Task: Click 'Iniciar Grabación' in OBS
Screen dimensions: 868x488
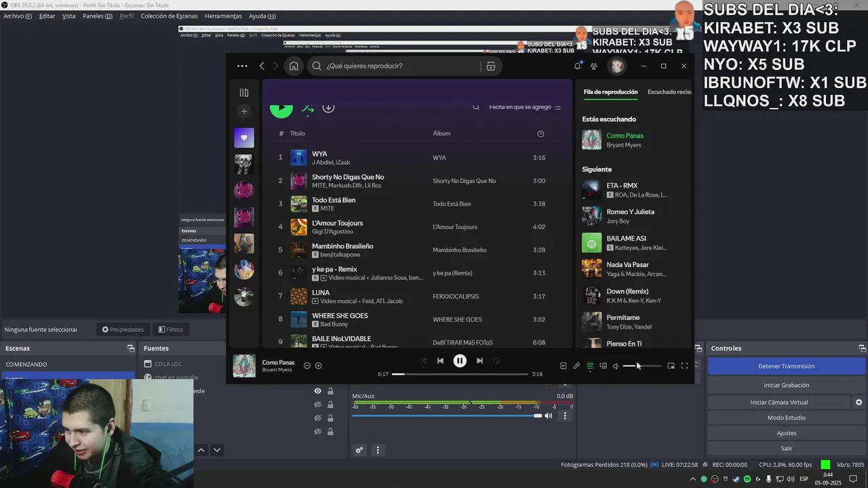Action: pyautogui.click(x=786, y=385)
